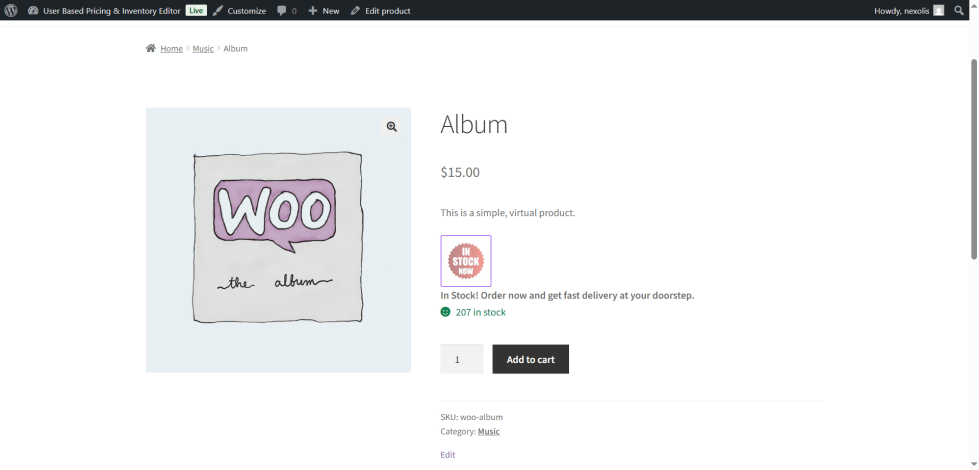The width and height of the screenshot is (979, 470).
Task: Open the Howdy, nexolis account menu
Action: coord(901,10)
